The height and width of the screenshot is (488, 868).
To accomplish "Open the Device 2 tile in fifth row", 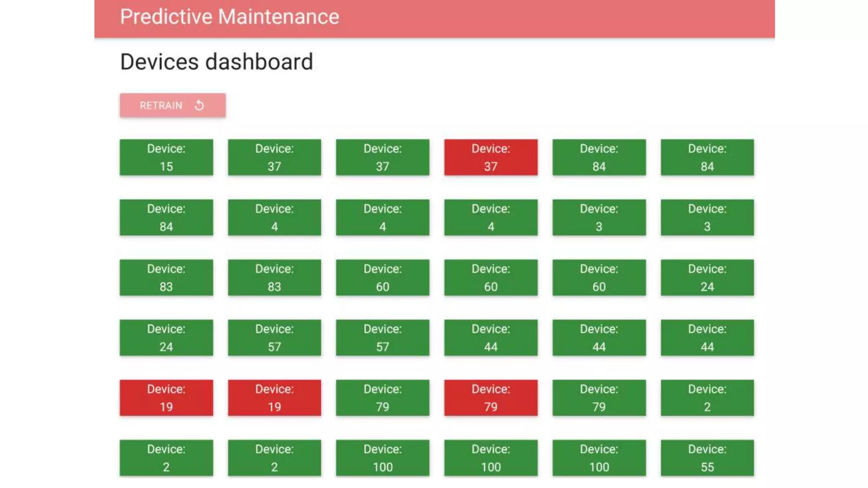I will tap(707, 398).
